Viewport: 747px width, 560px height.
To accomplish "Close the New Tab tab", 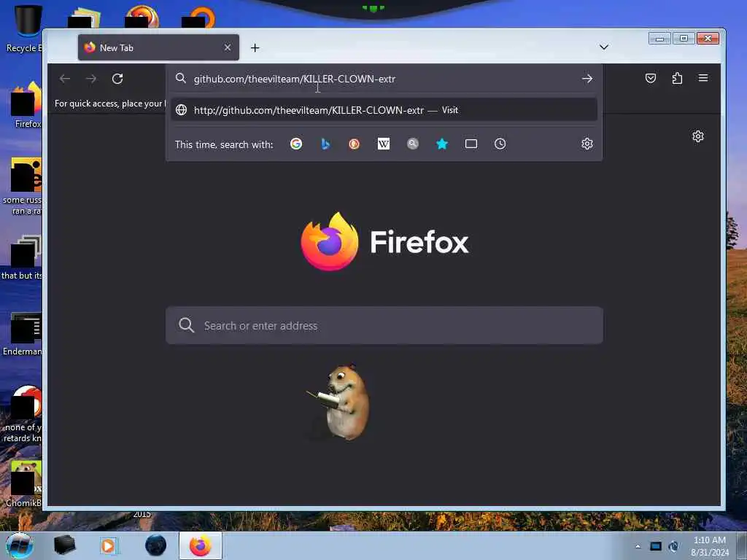I will 228,47.
